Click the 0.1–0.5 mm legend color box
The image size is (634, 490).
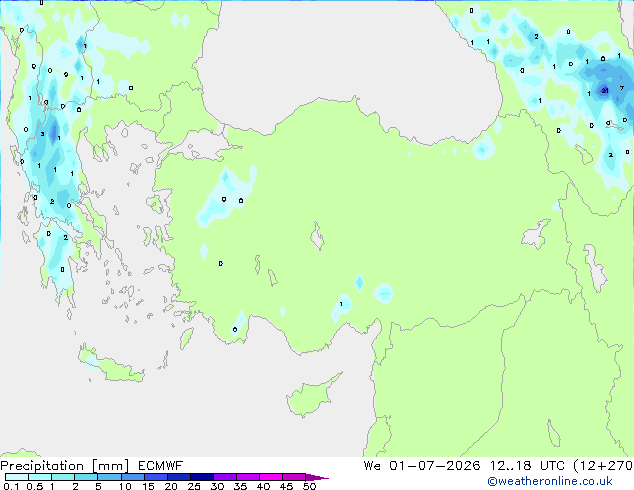pos(17,477)
